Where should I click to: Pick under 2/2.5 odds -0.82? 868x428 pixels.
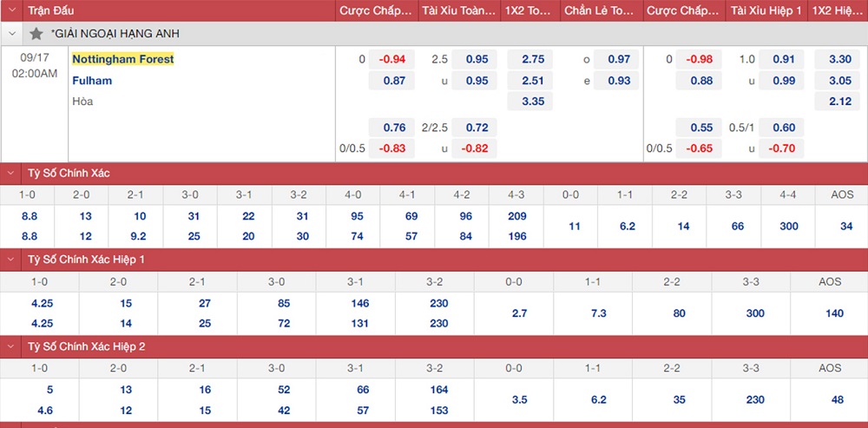coord(475,148)
